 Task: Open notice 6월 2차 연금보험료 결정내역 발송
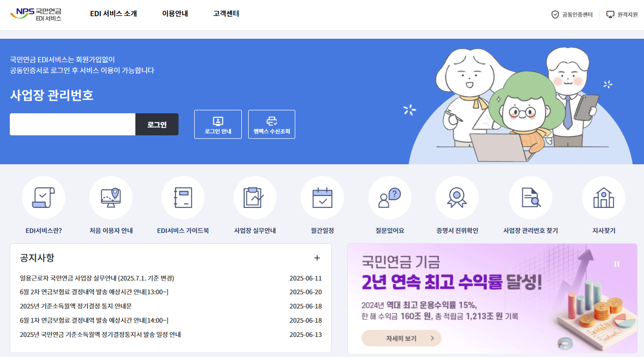[94, 292]
